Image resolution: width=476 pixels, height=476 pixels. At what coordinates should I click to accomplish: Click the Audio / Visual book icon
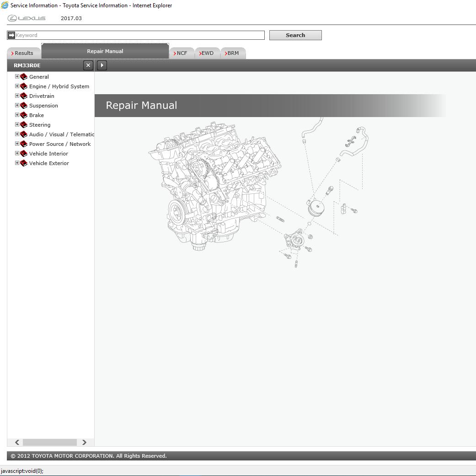24,134
